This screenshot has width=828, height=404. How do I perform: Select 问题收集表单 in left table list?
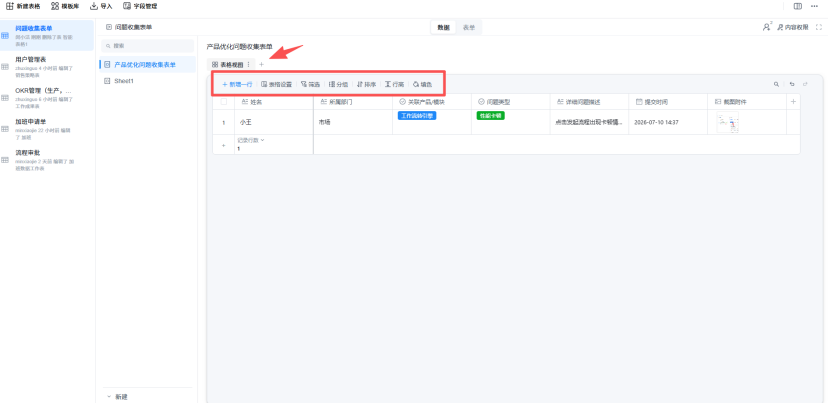pos(47,35)
